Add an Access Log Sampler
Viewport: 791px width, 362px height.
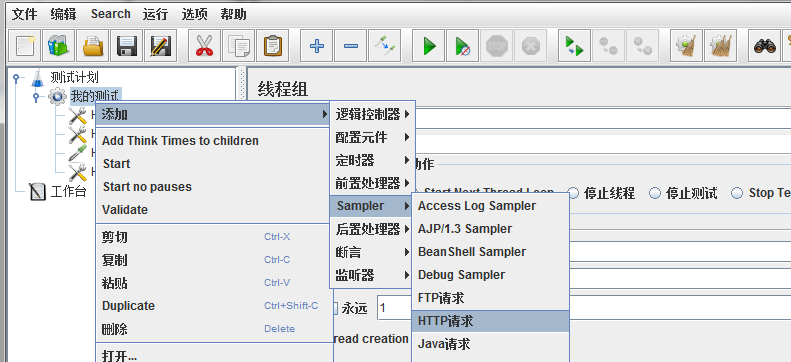pos(491,206)
